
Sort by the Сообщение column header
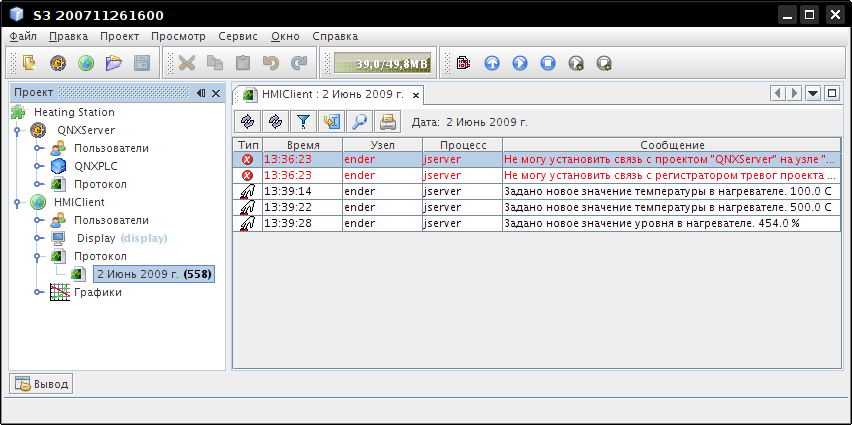[672, 145]
